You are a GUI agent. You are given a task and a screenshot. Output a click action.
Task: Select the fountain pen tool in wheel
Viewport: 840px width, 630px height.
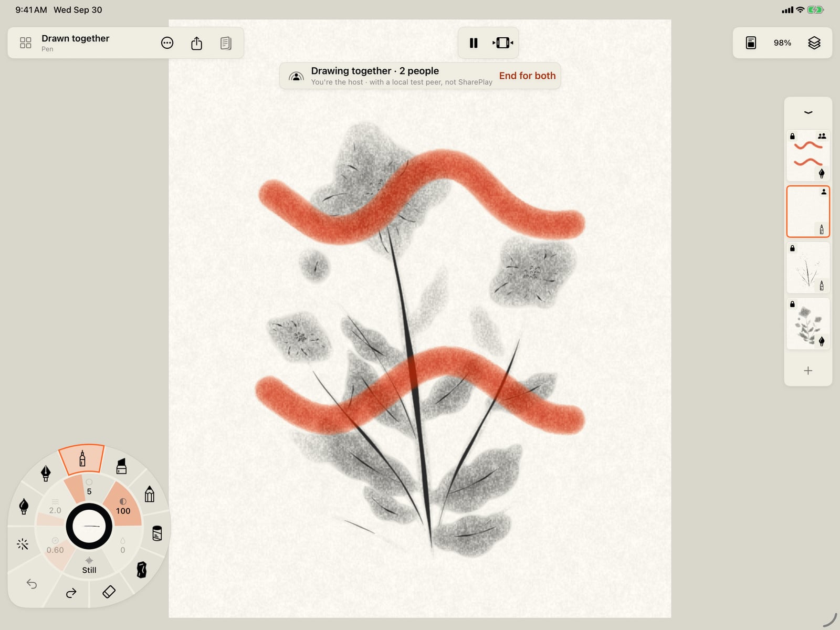[46, 472]
